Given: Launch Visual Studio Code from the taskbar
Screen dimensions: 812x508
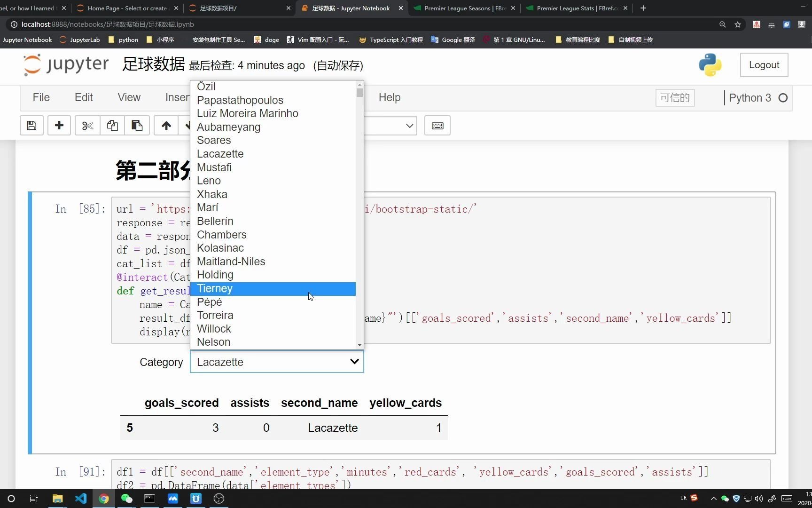Looking at the screenshot, I should (x=81, y=499).
